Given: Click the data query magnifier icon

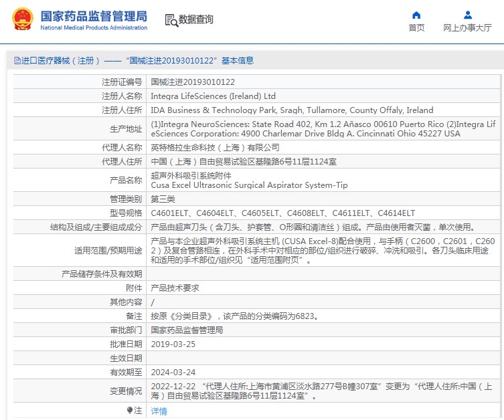Looking at the screenshot, I should (171, 20).
